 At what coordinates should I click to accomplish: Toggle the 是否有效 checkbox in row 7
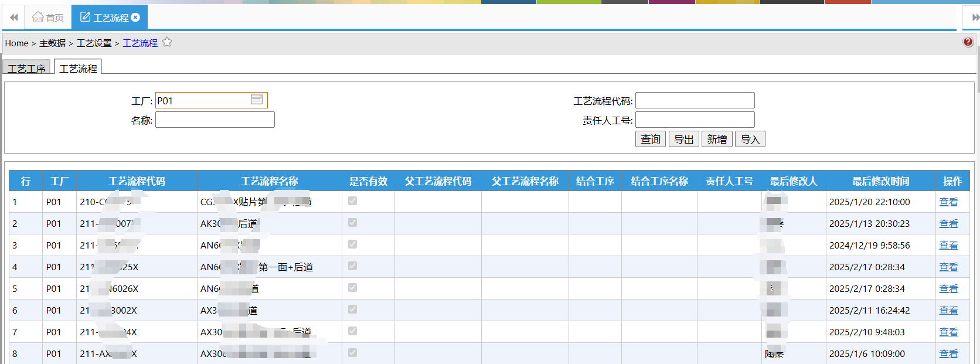(x=352, y=331)
